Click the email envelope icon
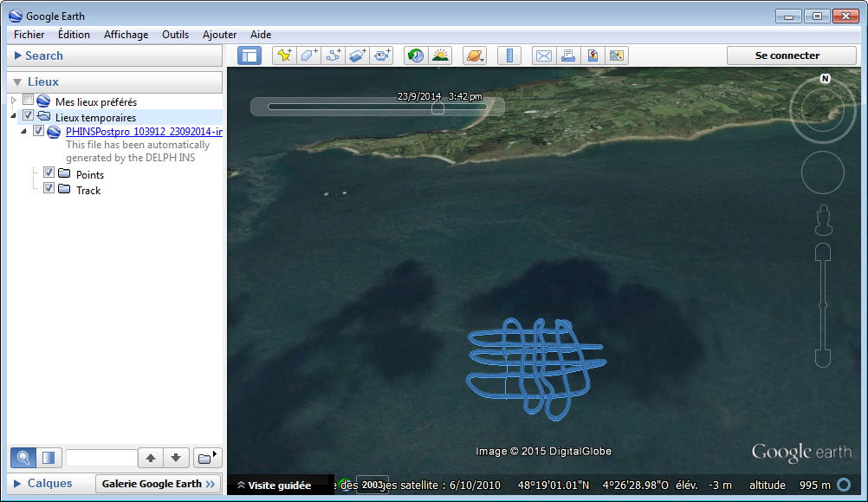868x502 pixels. [543, 55]
